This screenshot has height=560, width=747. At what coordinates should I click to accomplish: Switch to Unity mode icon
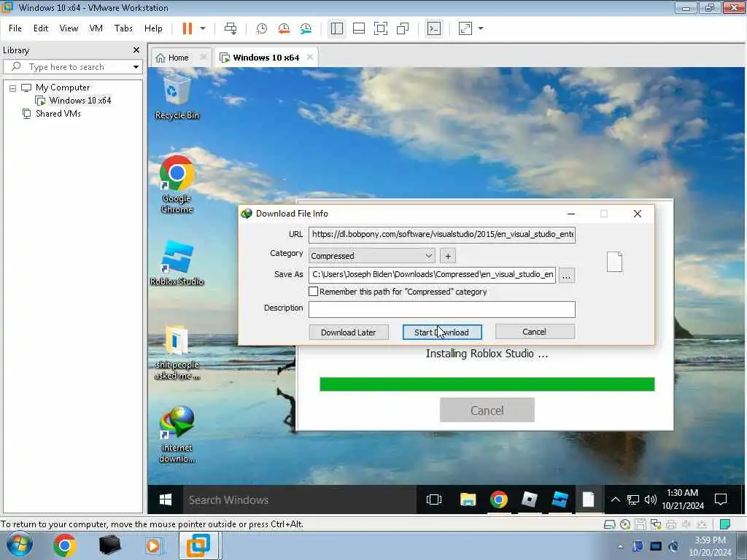pyautogui.click(x=403, y=28)
